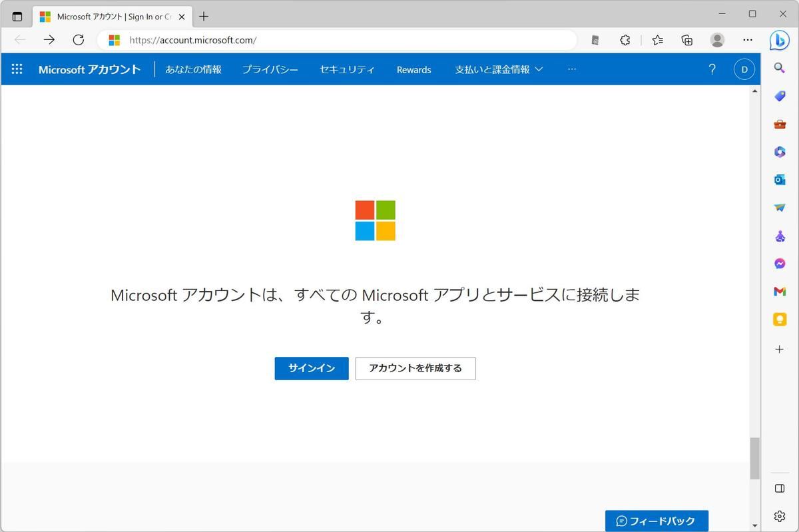Screen dimensions: 799x532
Task: Open the sidebar Shopping tag icon
Action: [x=780, y=96]
